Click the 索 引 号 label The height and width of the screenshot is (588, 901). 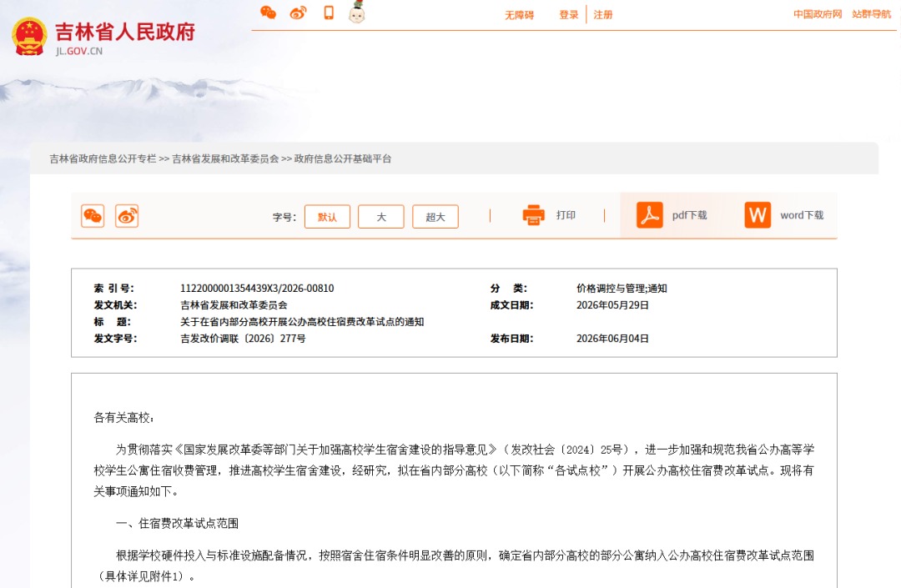pyautogui.click(x=113, y=289)
